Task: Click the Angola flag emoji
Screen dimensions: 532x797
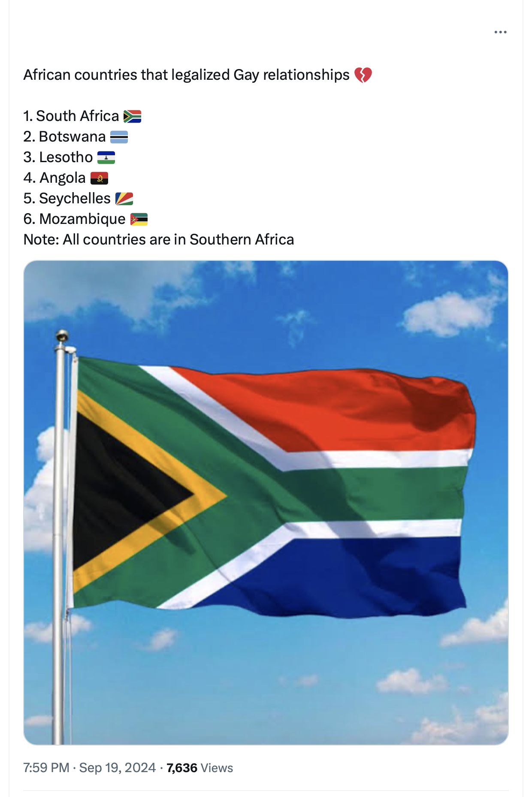Action: [x=99, y=178]
